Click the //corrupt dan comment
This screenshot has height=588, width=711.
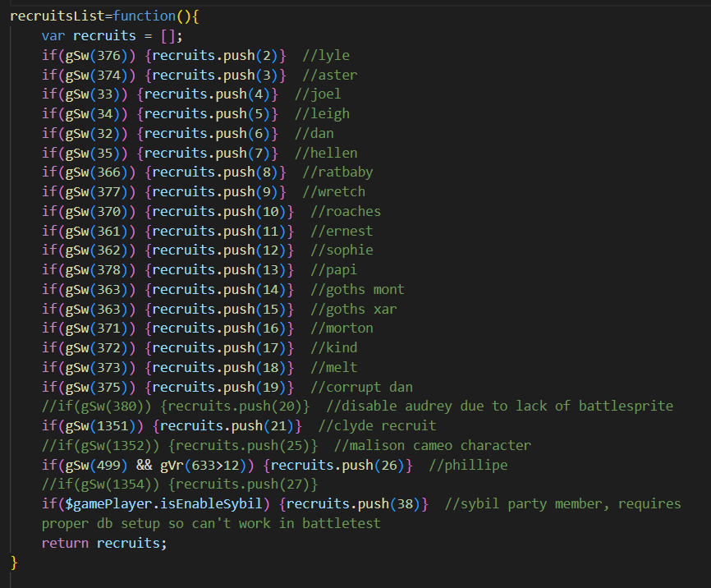tap(362, 387)
